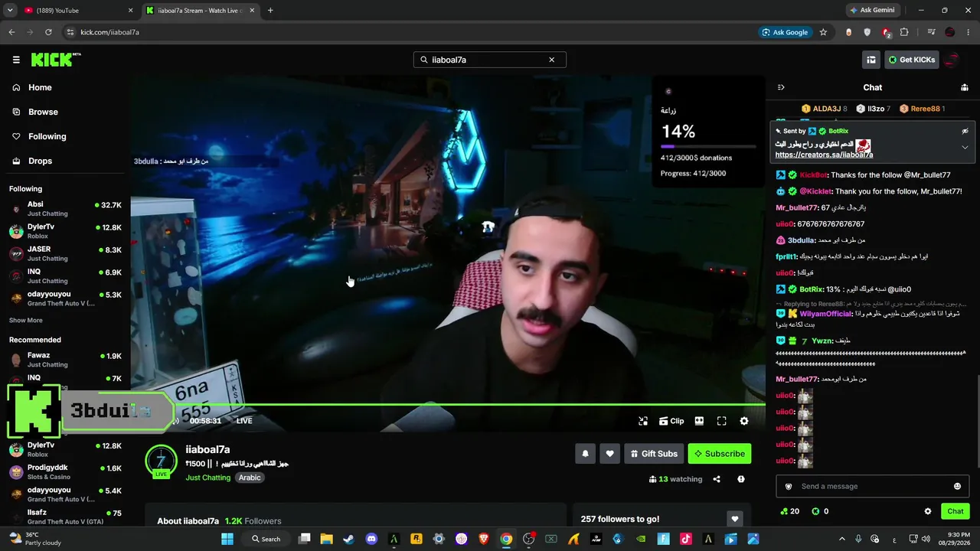Toggle fullscreen on the video player

721,421
